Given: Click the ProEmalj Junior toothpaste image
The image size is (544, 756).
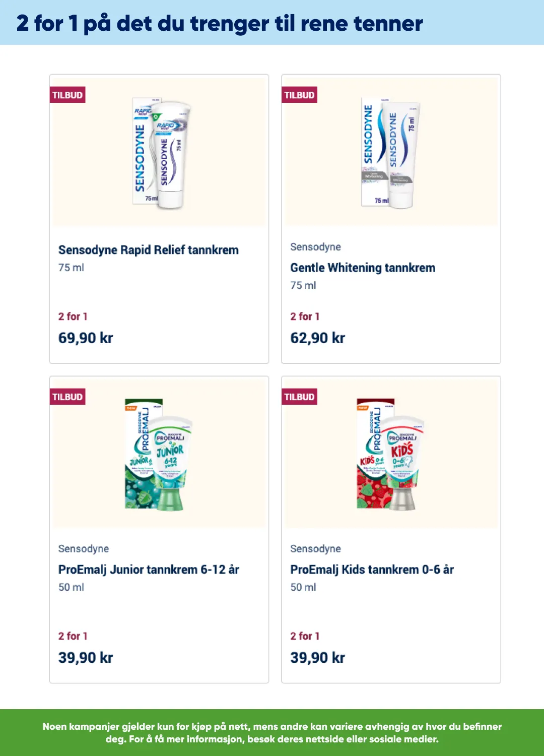Looking at the screenshot, I should (x=159, y=455).
